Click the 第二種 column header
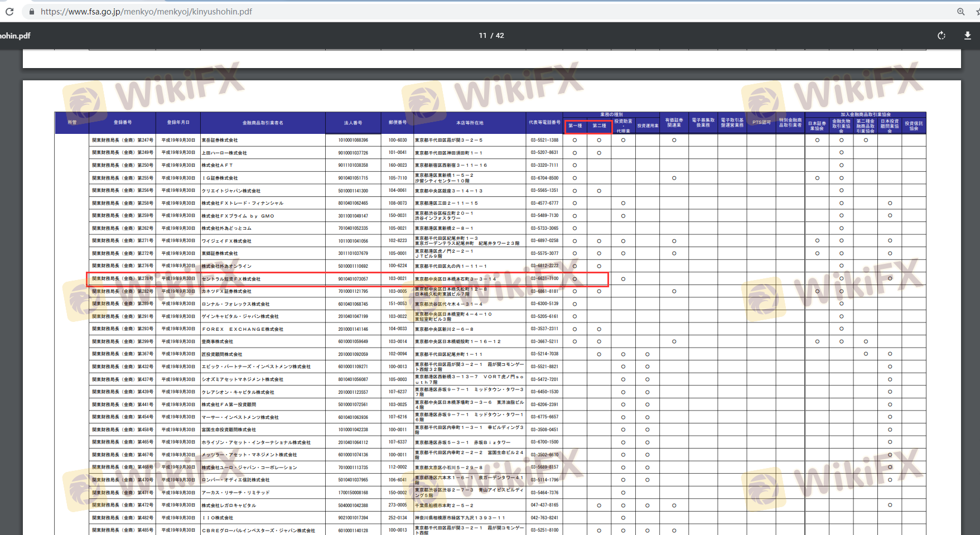The height and width of the screenshot is (535, 980). pyautogui.click(x=599, y=126)
